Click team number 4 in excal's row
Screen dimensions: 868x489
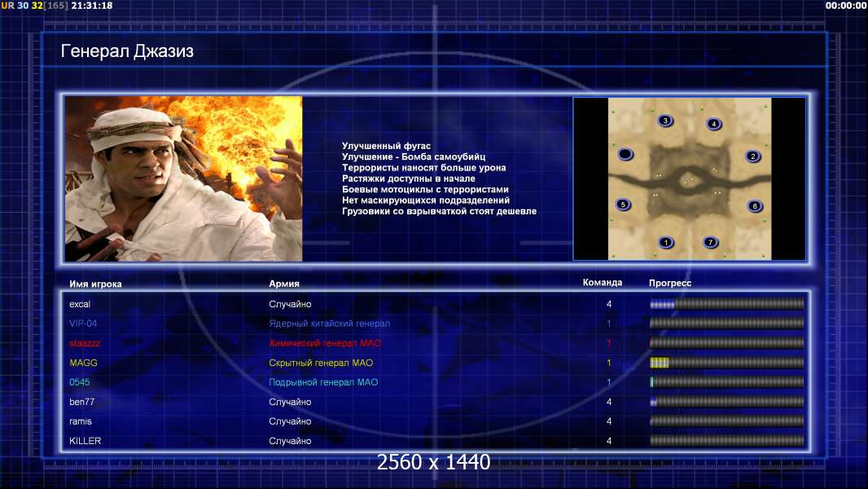coord(609,304)
